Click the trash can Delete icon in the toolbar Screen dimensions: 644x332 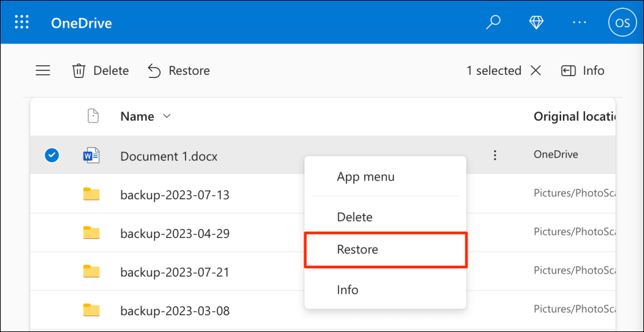coord(79,71)
